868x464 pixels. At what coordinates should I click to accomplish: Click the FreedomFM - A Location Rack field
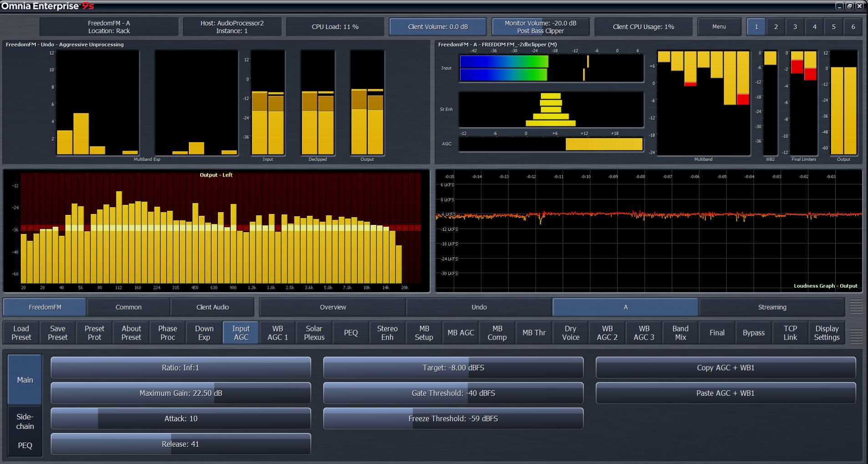pyautogui.click(x=109, y=27)
